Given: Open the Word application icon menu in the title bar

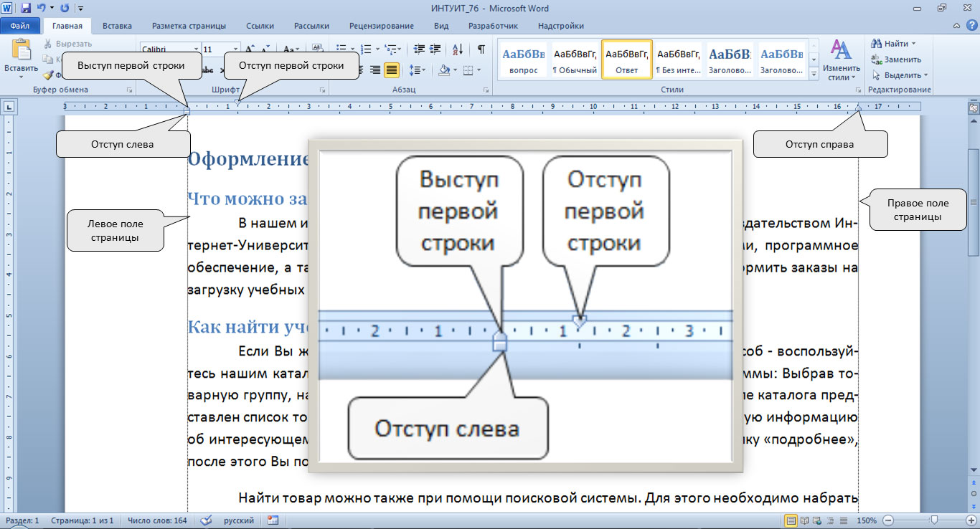Looking at the screenshot, I should tap(7, 9).
